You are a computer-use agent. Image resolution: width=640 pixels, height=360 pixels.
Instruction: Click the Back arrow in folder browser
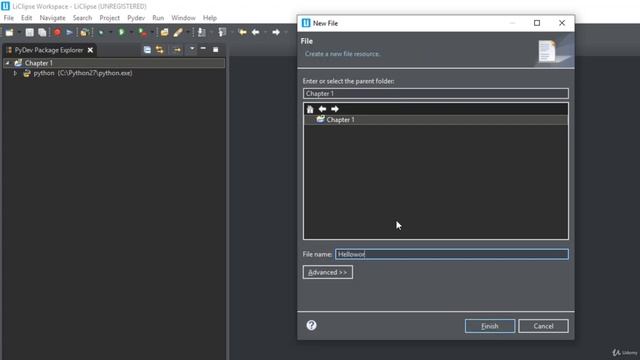322,109
